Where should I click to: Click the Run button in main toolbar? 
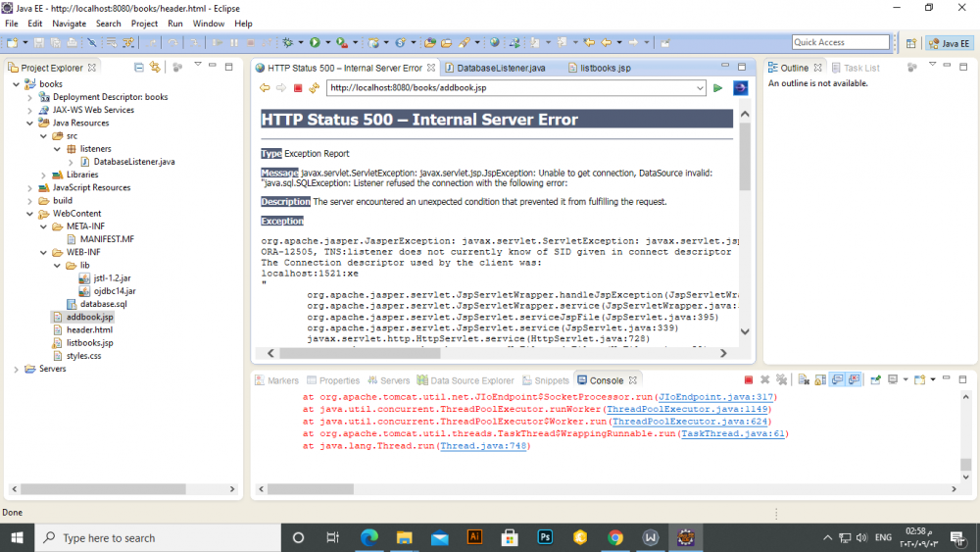[315, 43]
